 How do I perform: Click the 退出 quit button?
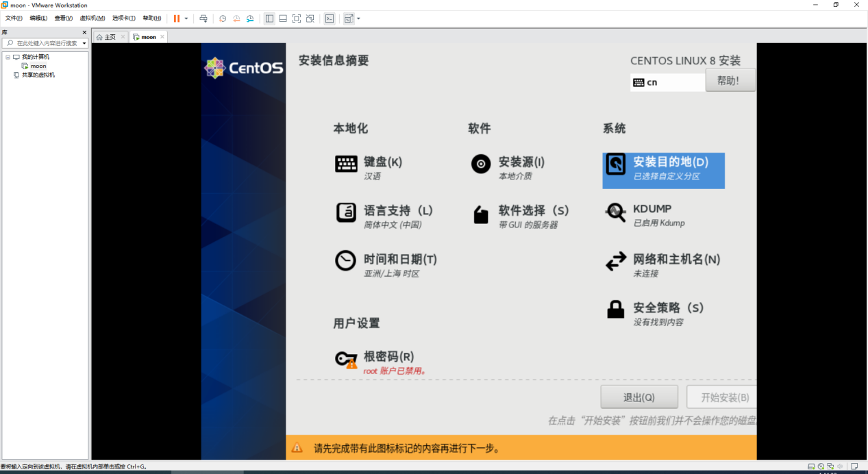coord(639,396)
